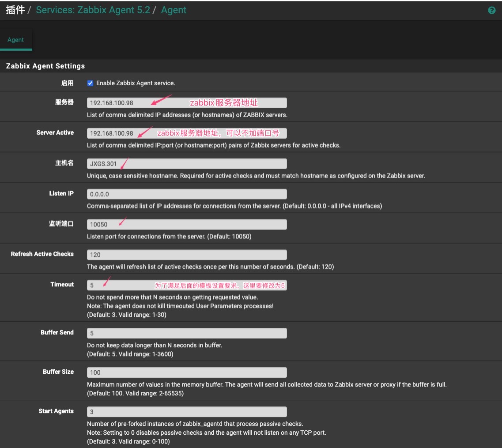Click the help question mark icon
Image resolution: width=502 pixels, height=448 pixels.
(x=491, y=10)
